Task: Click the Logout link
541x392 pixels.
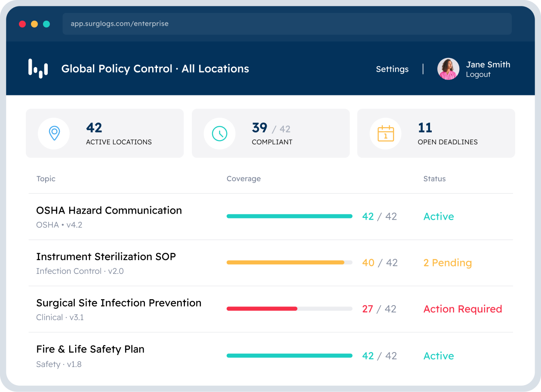Action: [478, 75]
